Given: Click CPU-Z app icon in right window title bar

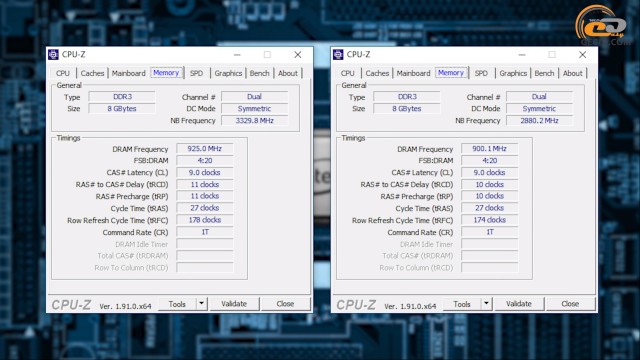Looking at the screenshot, I should (x=338, y=54).
